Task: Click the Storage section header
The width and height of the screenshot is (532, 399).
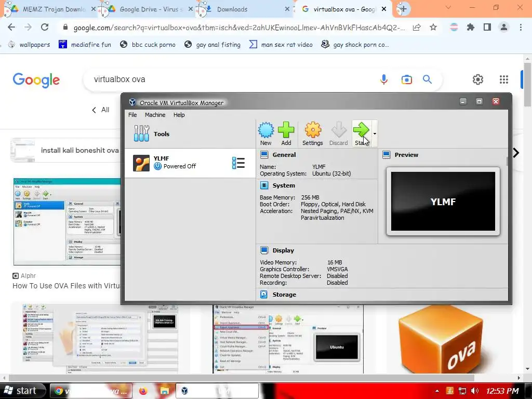Action: click(284, 295)
